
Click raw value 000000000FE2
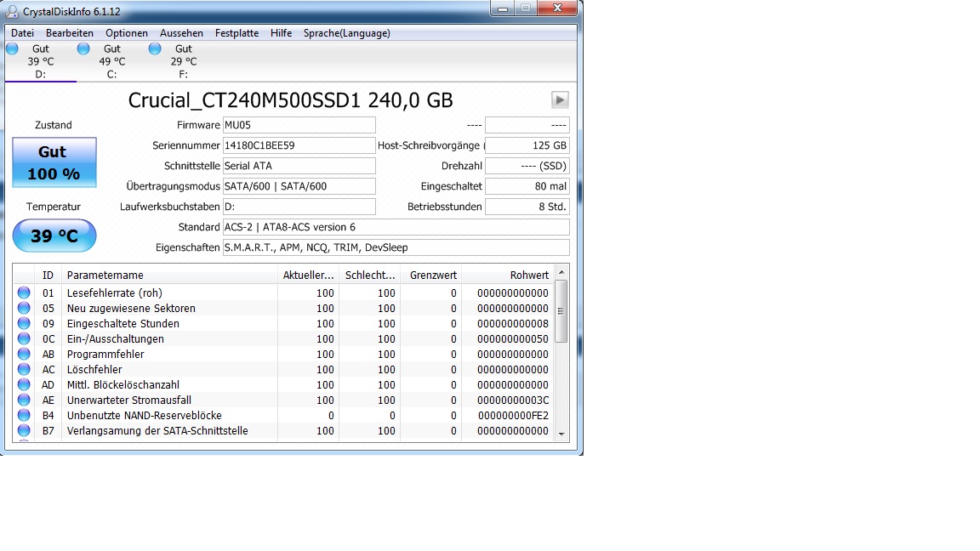[x=513, y=416]
